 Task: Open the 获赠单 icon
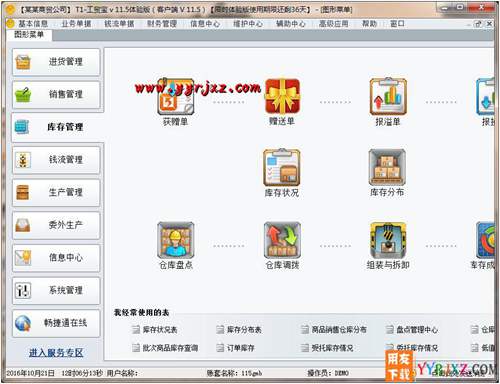click(x=176, y=97)
